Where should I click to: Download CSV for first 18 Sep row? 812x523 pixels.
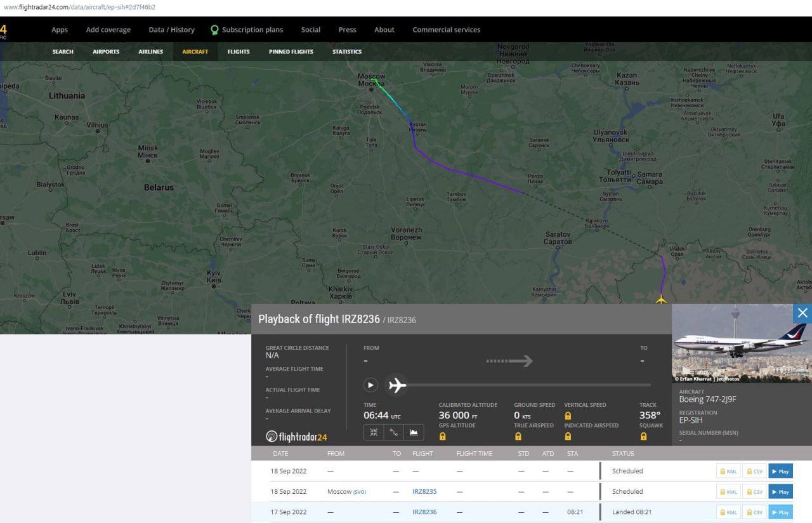pyautogui.click(x=754, y=472)
